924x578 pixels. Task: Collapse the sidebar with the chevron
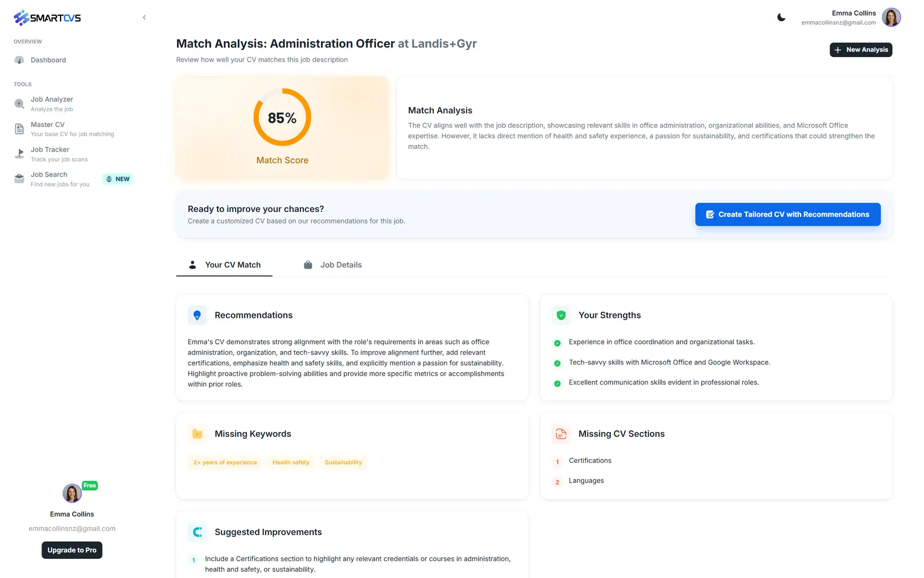144,17
